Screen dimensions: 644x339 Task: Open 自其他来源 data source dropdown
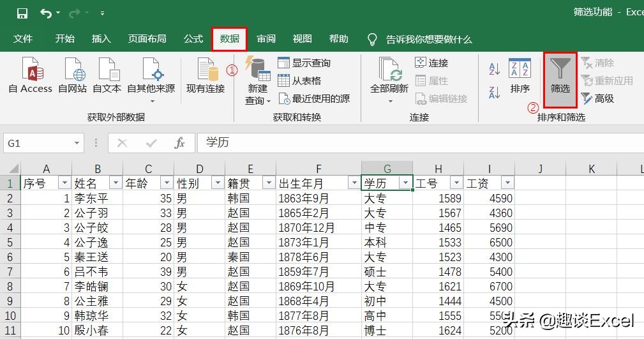(x=151, y=80)
